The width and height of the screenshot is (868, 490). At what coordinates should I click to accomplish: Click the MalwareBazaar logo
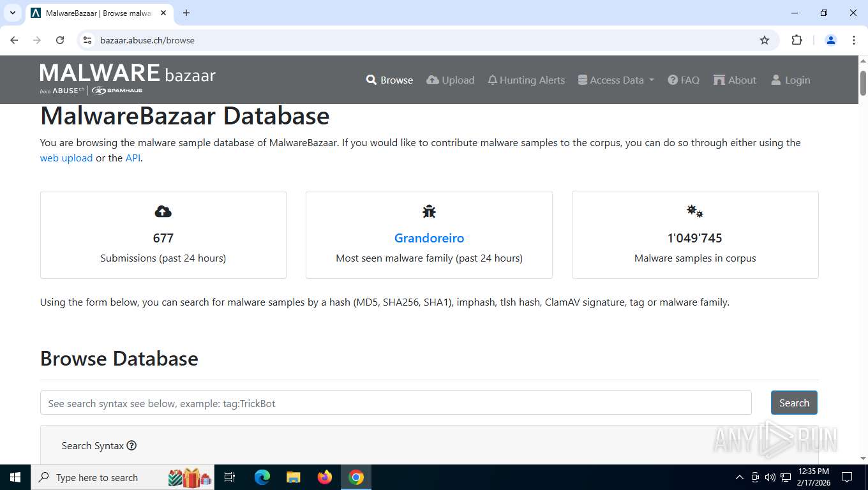[128, 79]
